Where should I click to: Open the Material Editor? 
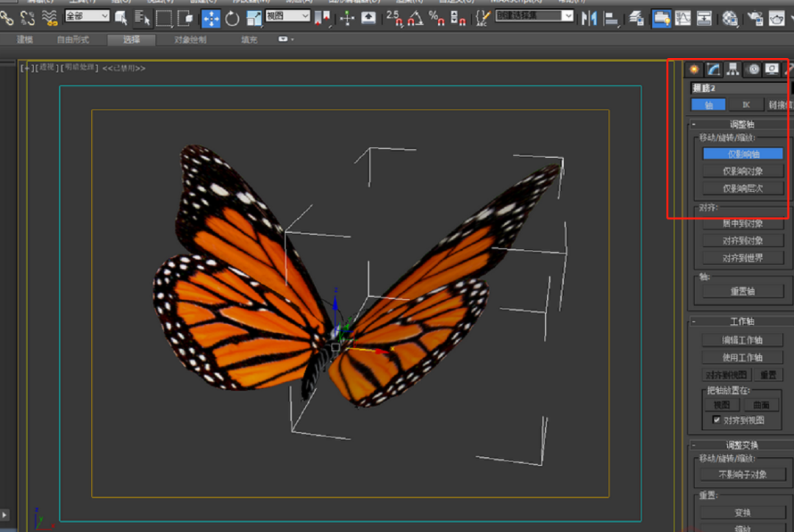[730, 18]
